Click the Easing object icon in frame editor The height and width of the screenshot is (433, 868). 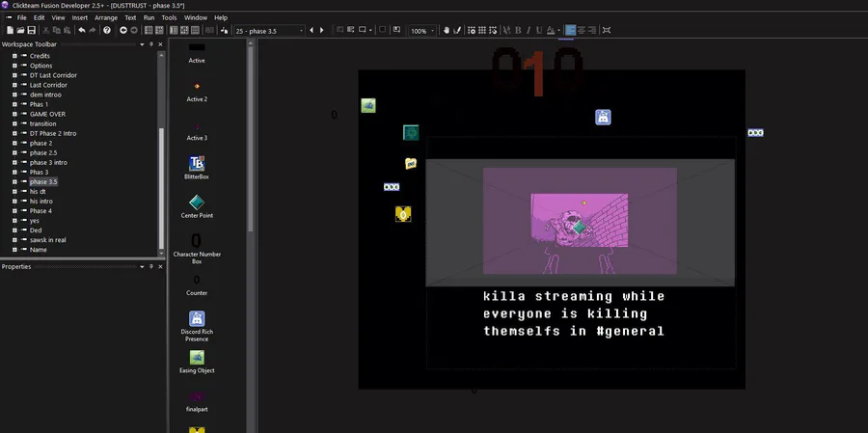tap(368, 105)
